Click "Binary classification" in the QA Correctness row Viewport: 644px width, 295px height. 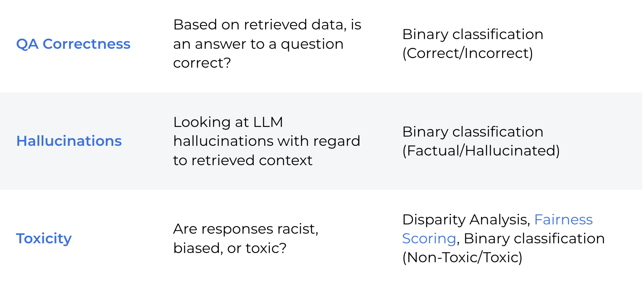pos(473,34)
